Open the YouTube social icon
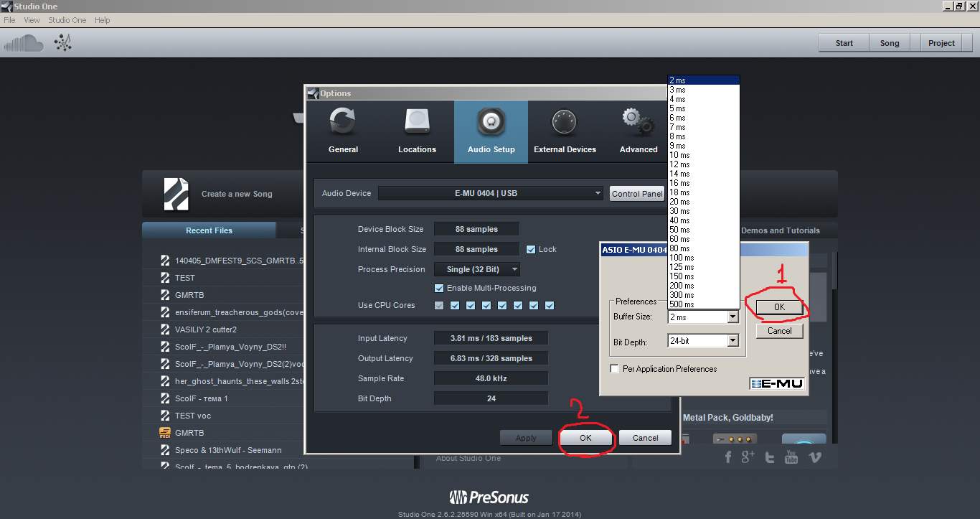The image size is (980, 519). pos(791,457)
